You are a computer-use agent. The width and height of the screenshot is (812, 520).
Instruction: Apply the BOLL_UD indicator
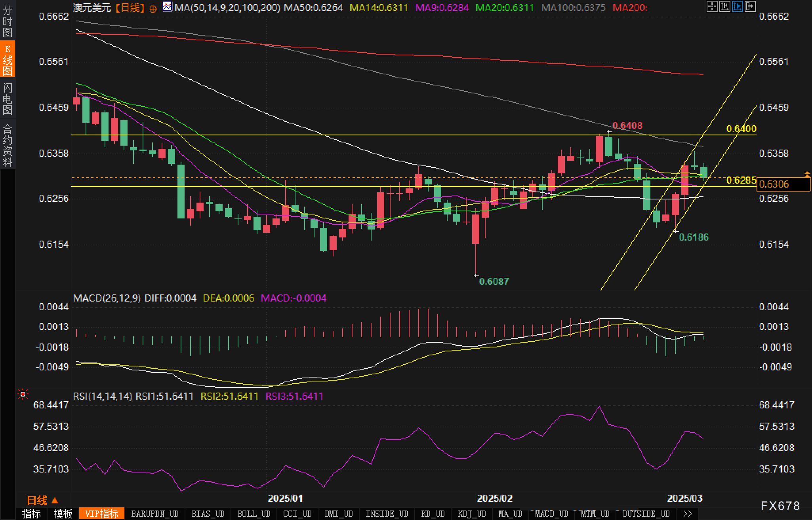[x=254, y=514]
